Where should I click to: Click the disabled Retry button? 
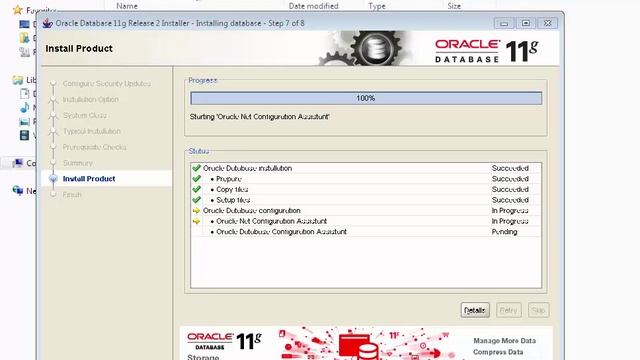(x=509, y=310)
